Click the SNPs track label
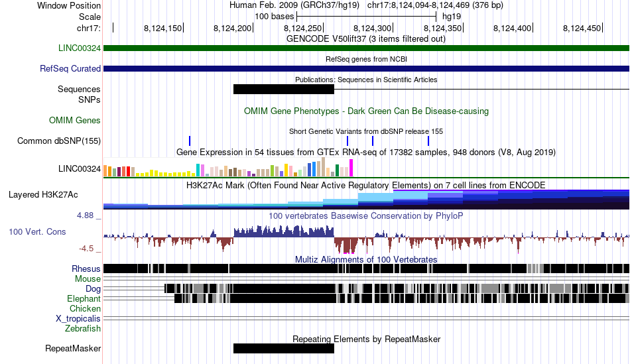630x364 pixels. (90, 99)
